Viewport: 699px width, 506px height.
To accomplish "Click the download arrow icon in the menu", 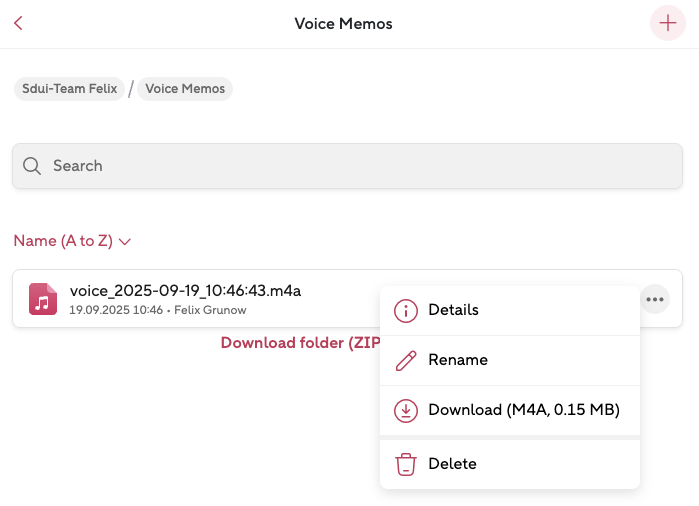I will coord(405,411).
